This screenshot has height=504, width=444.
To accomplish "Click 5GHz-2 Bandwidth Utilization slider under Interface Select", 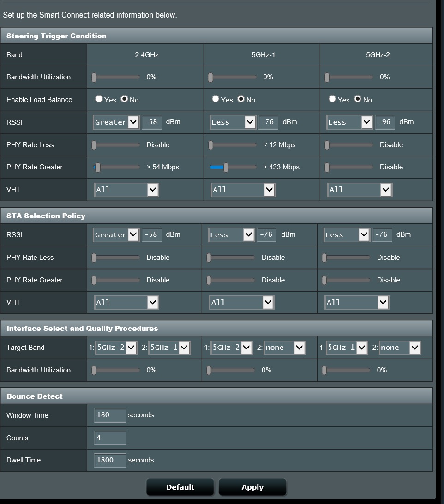I will (x=324, y=370).
